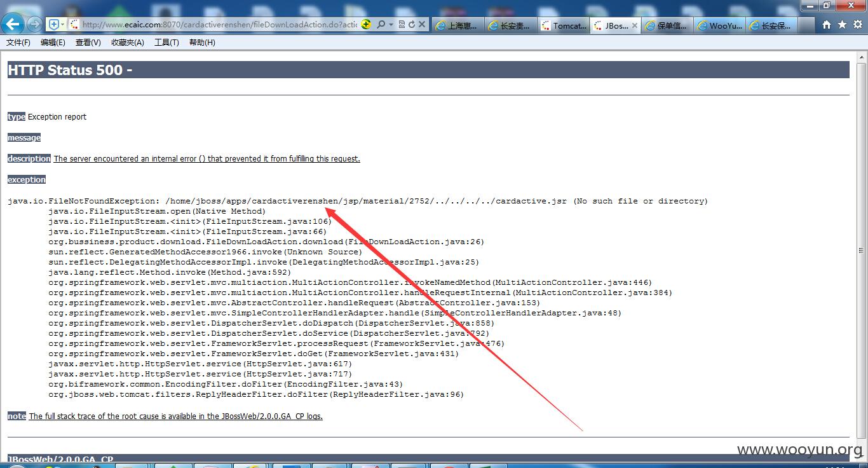Open the Home page icon
This screenshot has width=868, height=468.
[827, 24]
